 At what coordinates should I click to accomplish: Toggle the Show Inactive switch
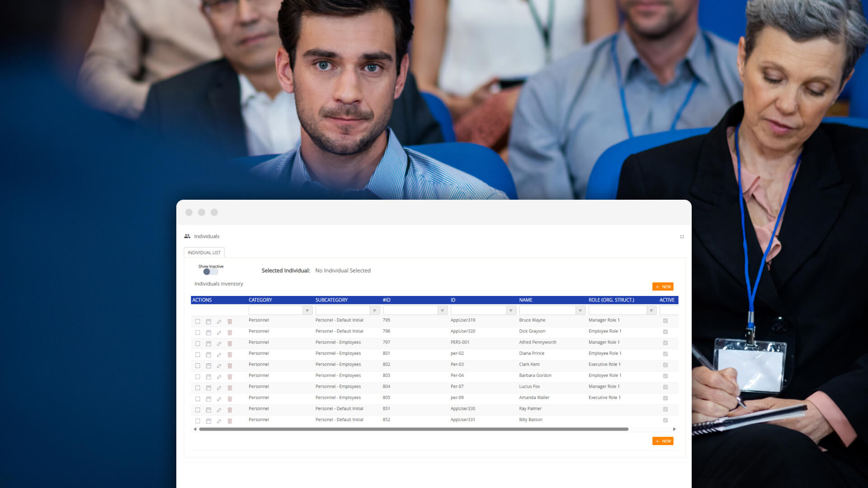(210, 272)
